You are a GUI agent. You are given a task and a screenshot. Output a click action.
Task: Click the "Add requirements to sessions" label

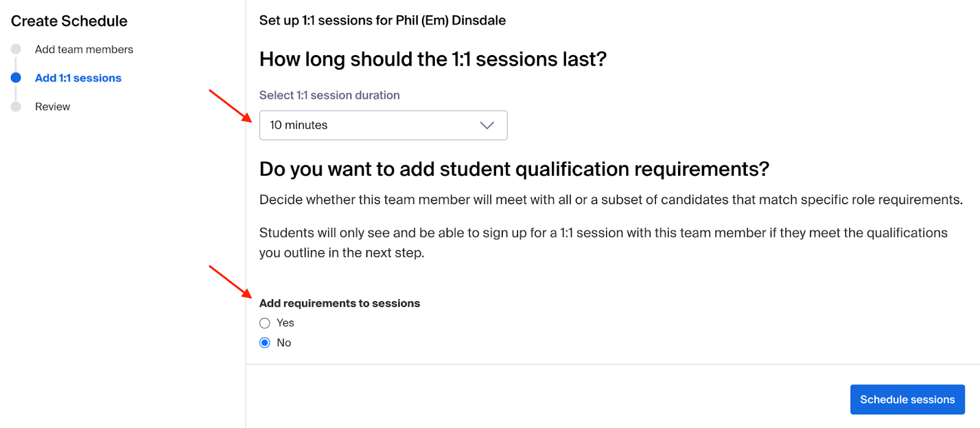340,304
